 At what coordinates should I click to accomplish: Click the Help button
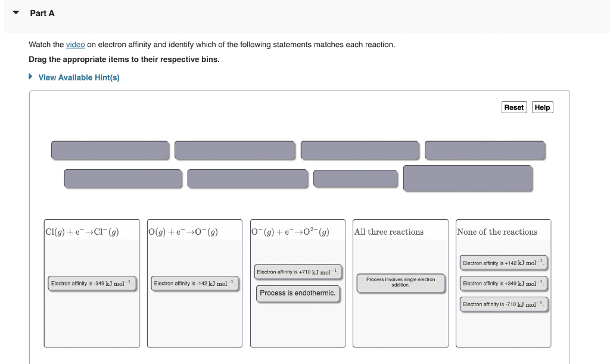[542, 107]
